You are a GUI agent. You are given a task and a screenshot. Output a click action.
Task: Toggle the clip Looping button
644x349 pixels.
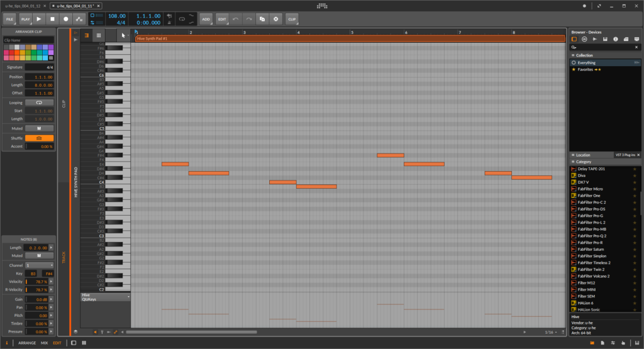click(39, 102)
